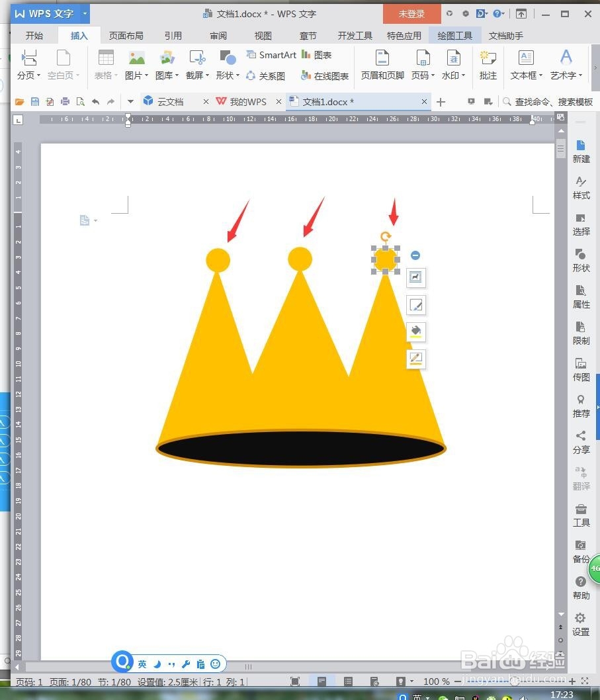Open 页眉和页脚 header and footer
600x700 pixels.
382,65
